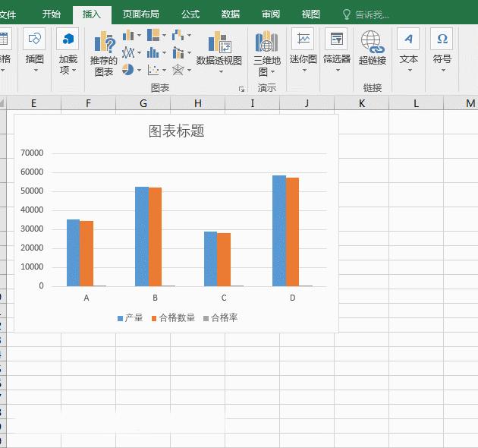Insert a column or bar chart
478x448 pixels.
point(128,36)
